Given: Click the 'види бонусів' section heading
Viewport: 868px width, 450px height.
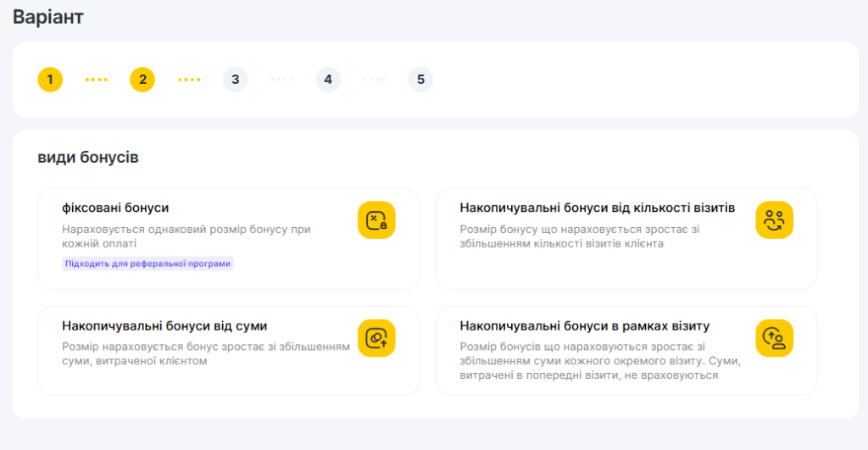Looking at the screenshot, I should 88,158.
